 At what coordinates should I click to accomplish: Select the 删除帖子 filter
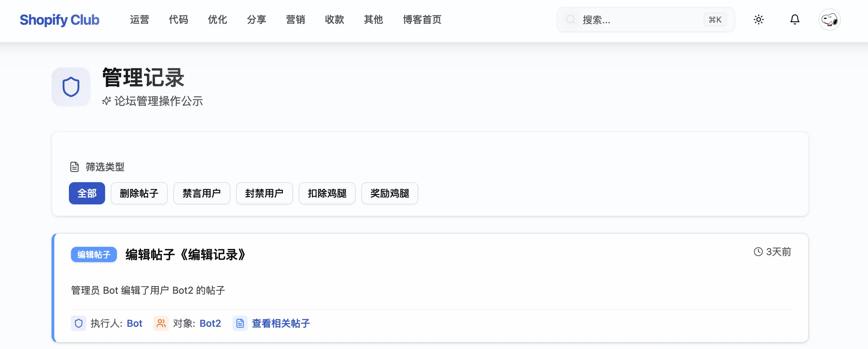[x=139, y=193]
